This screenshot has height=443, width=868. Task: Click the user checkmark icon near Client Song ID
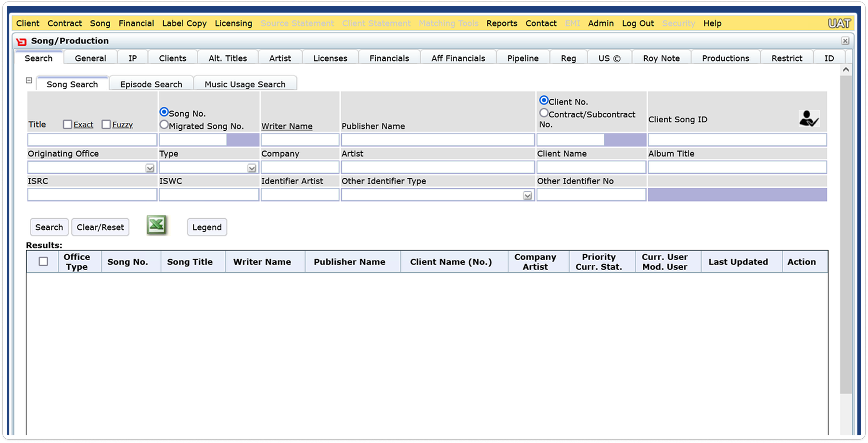tap(809, 118)
